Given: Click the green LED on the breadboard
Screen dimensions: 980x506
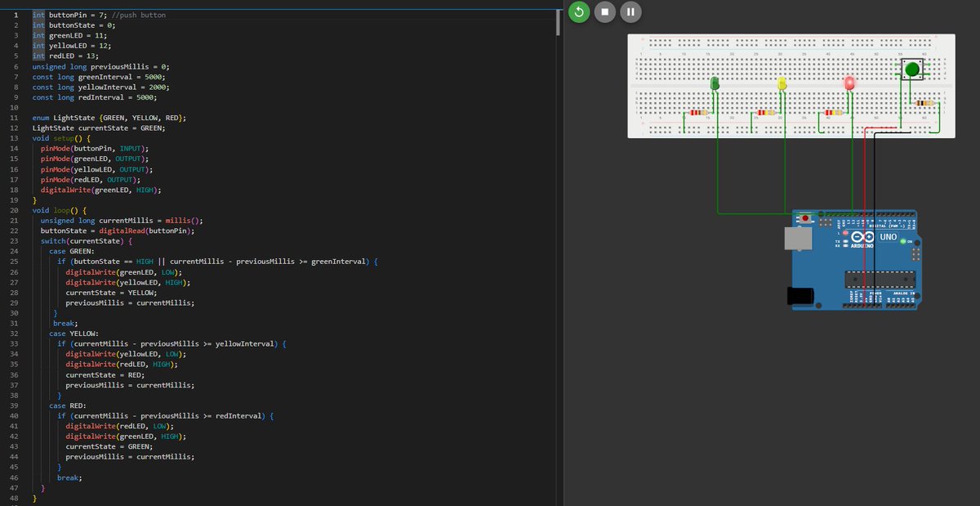Looking at the screenshot, I should tap(715, 83).
